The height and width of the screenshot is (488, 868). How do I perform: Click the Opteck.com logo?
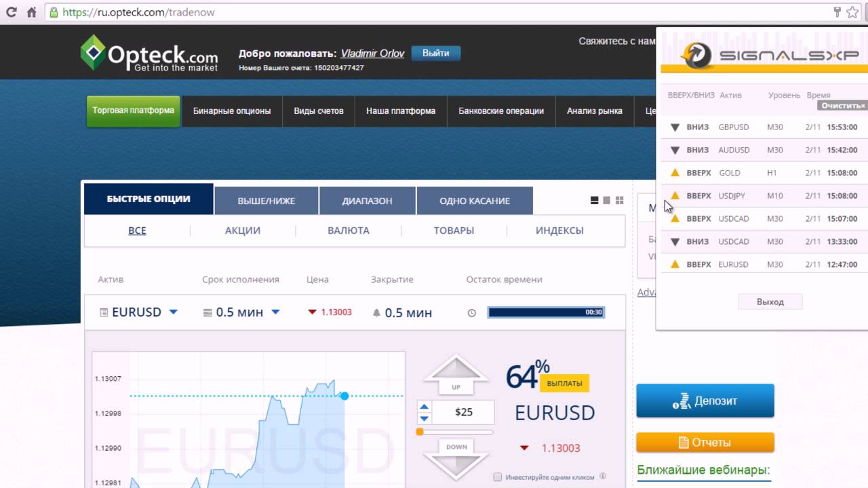149,53
